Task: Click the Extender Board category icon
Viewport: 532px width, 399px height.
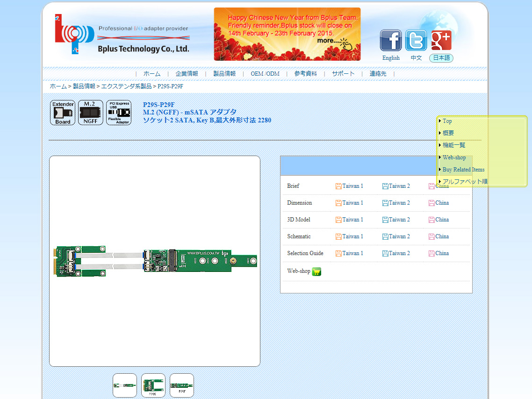Action: 63,113
